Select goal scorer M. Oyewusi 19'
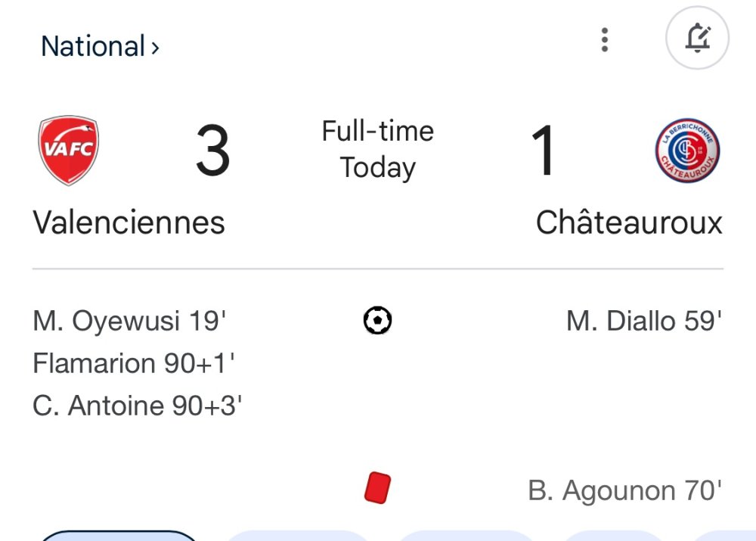Image resolution: width=756 pixels, height=541 pixels. tap(129, 322)
